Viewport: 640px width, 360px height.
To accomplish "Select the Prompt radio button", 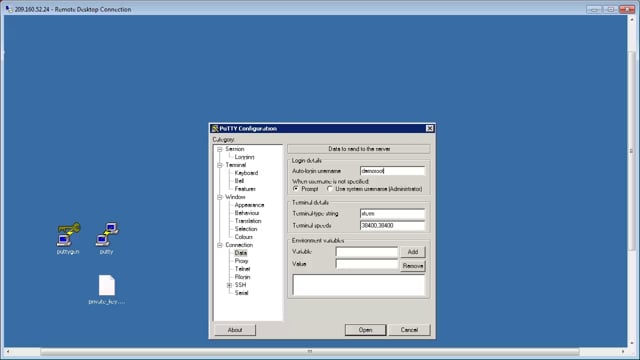I will (x=296, y=189).
